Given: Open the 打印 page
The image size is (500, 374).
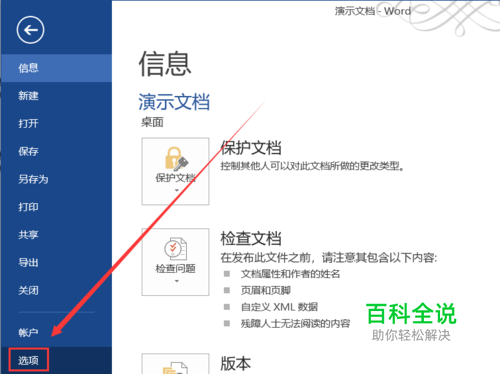Looking at the screenshot, I should pyautogui.click(x=56, y=207).
